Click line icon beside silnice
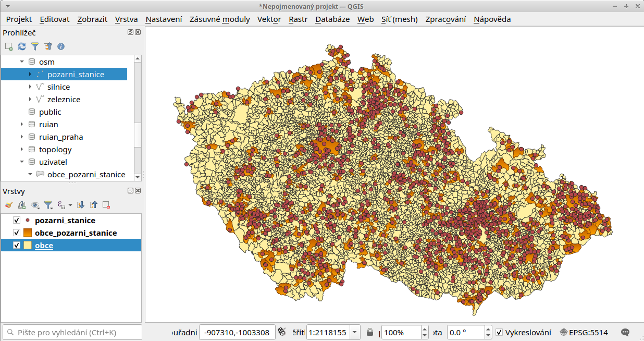Viewport: 644px width, 341px height. [x=41, y=87]
